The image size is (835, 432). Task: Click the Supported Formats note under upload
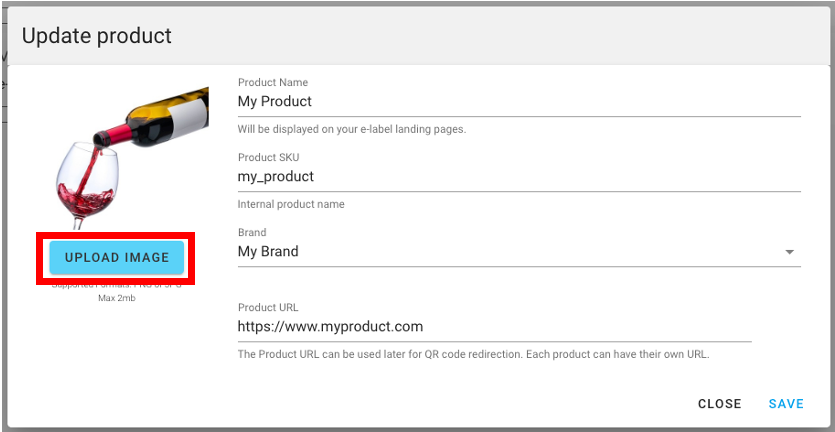click(x=116, y=287)
